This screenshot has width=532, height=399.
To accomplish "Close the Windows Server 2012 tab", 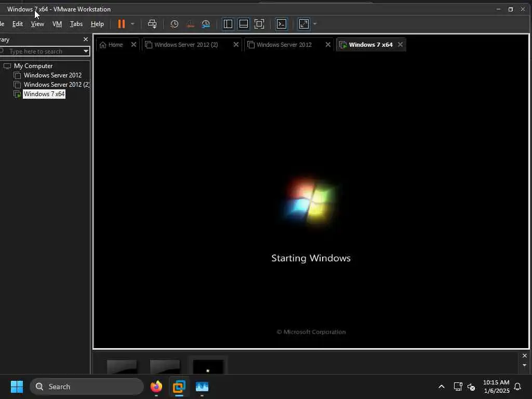I will click(x=328, y=45).
